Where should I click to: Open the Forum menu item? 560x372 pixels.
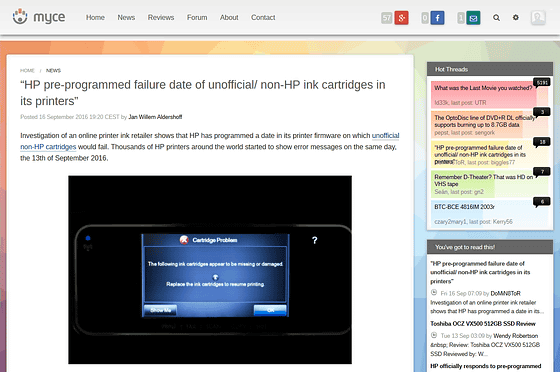point(197,17)
